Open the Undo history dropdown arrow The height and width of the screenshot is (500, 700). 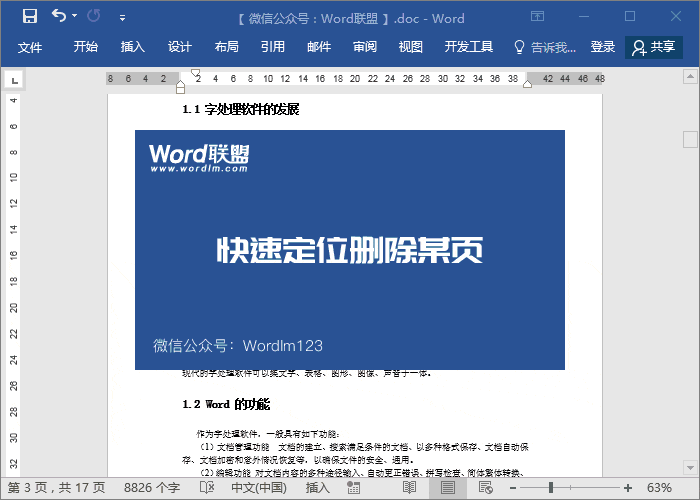(x=75, y=16)
